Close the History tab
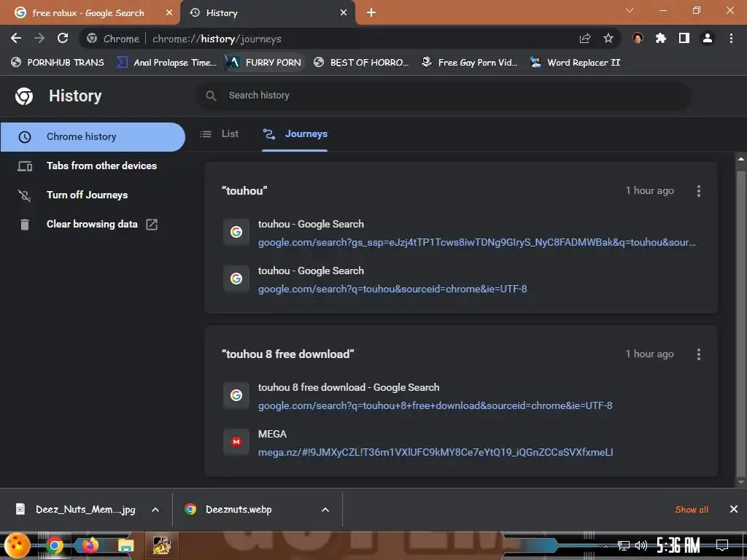This screenshot has width=747, height=560. pyautogui.click(x=344, y=13)
